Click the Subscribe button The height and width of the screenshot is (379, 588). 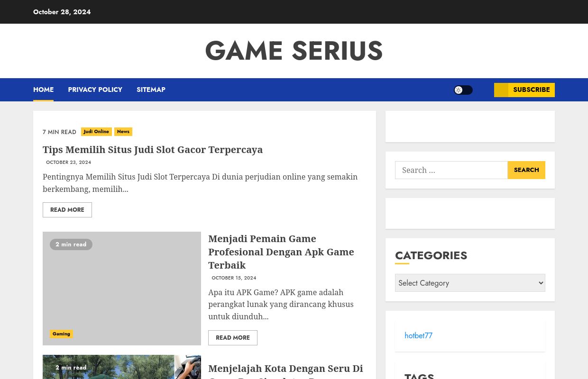coord(524,90)
